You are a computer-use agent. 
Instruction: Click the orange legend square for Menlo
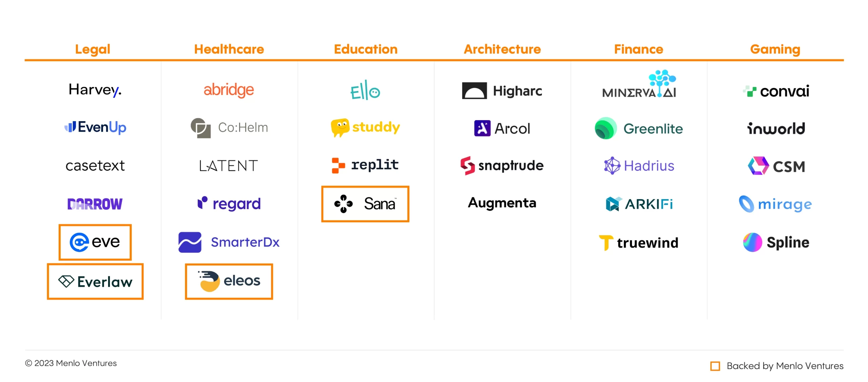click(715, 366)
